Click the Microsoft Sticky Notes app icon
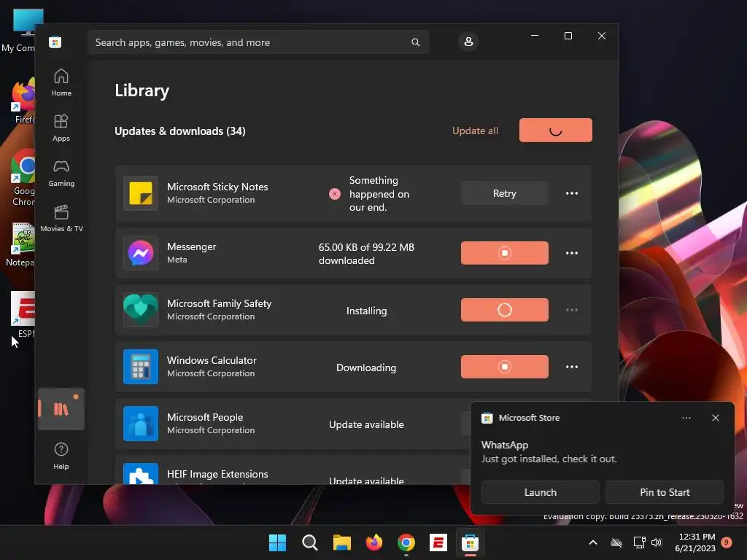 [141, 193]
